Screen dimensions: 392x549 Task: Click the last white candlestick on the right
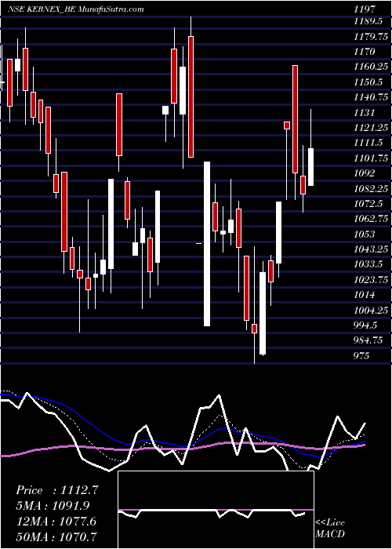point(310,167)
